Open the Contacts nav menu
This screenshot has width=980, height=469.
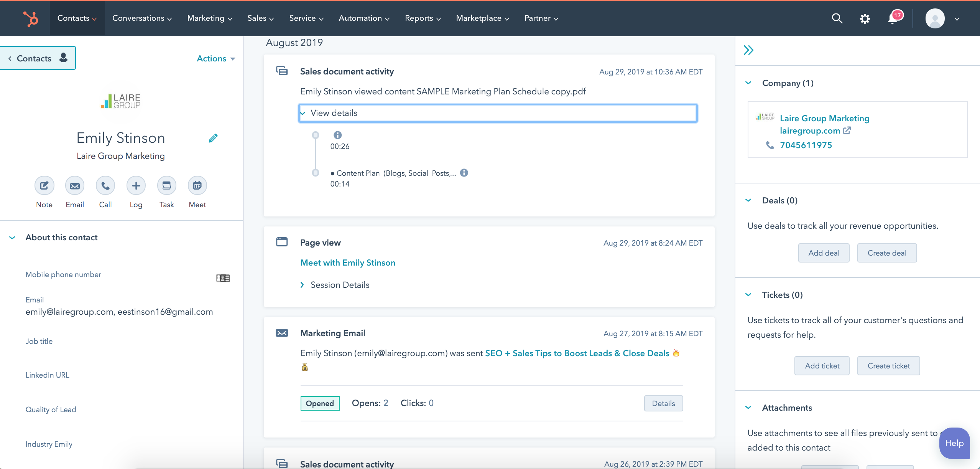coord(77,18)
